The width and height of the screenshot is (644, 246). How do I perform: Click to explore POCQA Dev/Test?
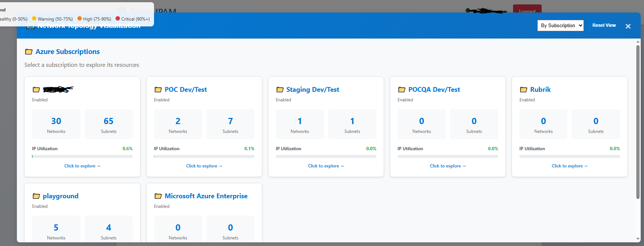[447, 166]
